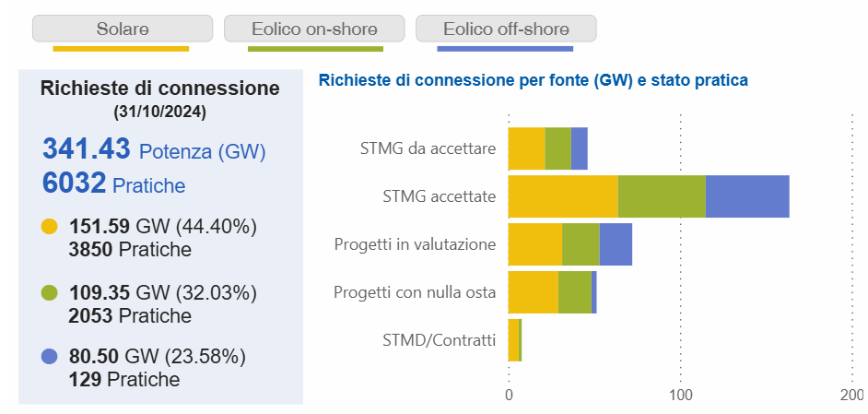The width and height of the screenshot is (868, 414).
Task: Click the blue legend dot for 80.50 GW
Action: coord(50,356)
